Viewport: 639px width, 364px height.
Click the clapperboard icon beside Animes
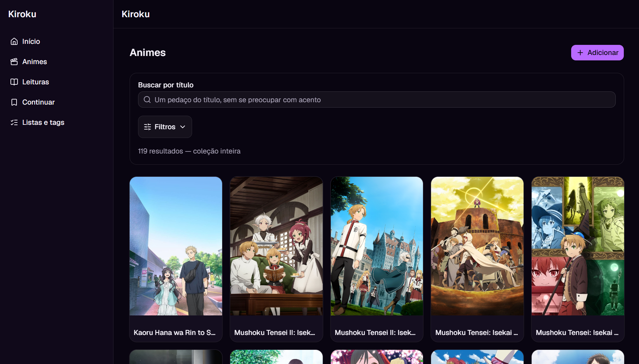(14, 62)
